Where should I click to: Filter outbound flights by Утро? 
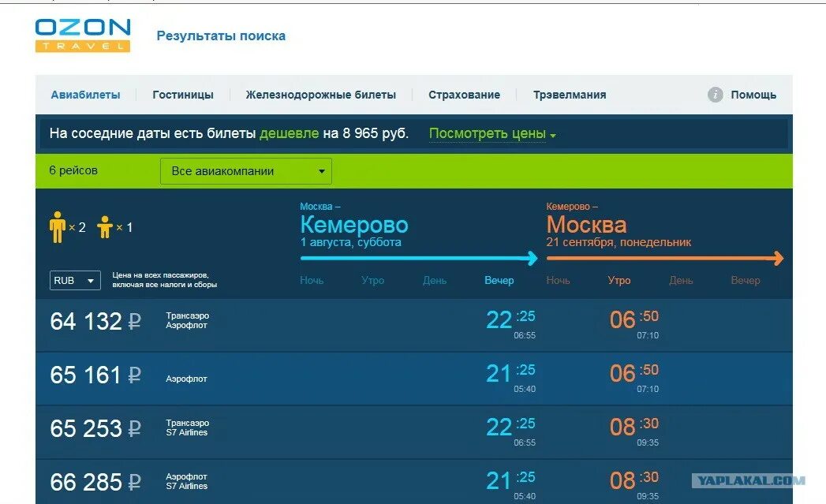[373, 280]
